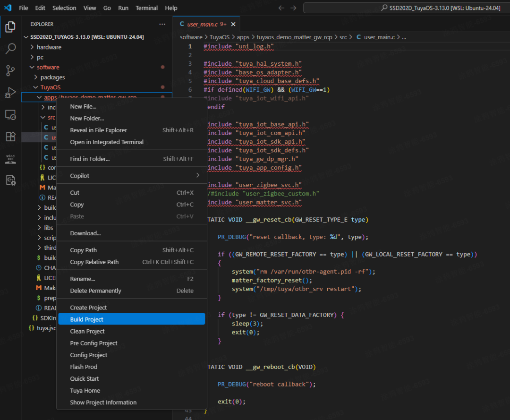Select Flash Prod menu entry

click(x=84, y=367)
